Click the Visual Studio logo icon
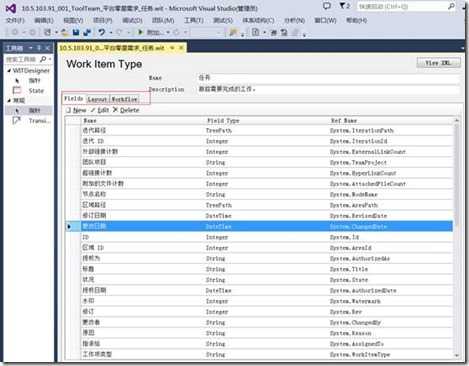This screenshot has width=469, height=366. click(11, 8)
